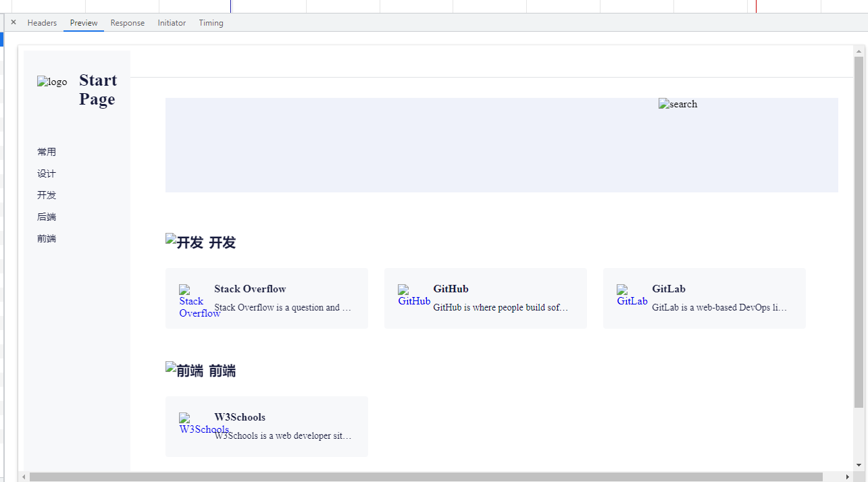Image resolution: width=868 pixels, height=482 pixels.
Task: Select 常用 in the sidebar navigation
Action: pos(47,152)
